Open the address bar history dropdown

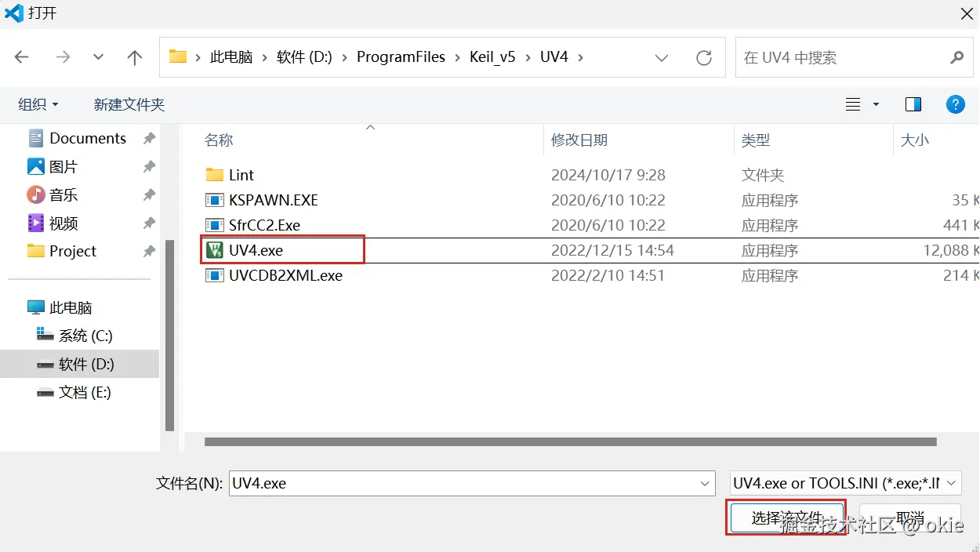pyautogui.click(x=662, y=58)
